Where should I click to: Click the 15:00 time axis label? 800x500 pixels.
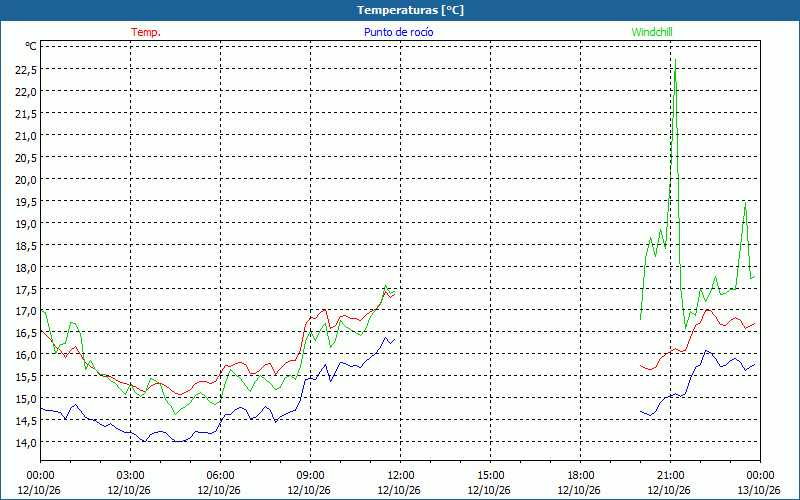490,476
